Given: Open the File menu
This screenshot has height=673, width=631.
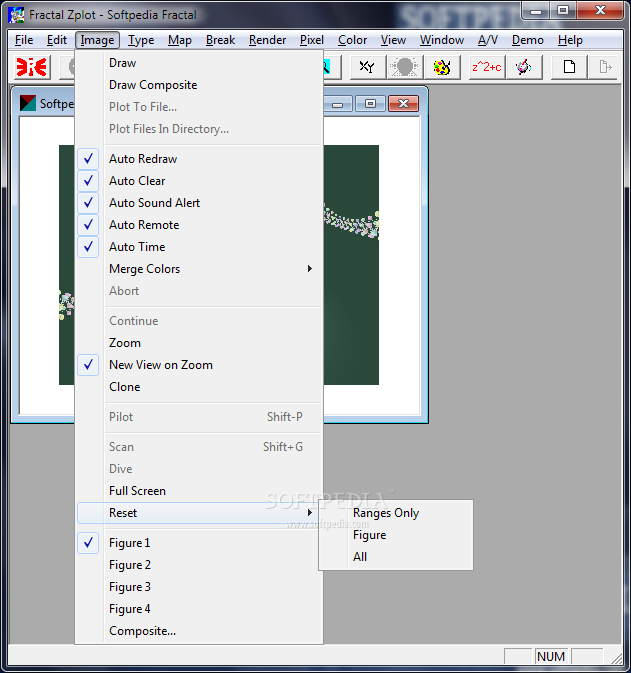Looking at the screenshot, I should pos(24,40).
